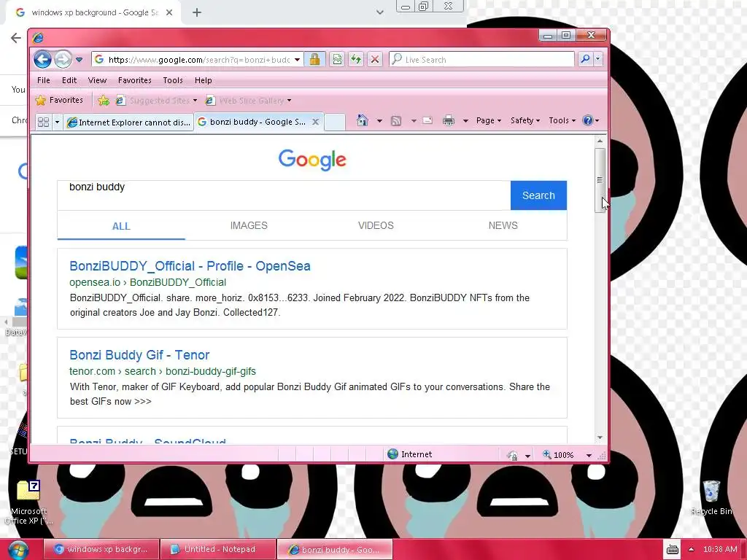Switch to 'bonzi buddy - Google S...' tab
This screenshot has width=747, height=560.
[x=258, y=122]
